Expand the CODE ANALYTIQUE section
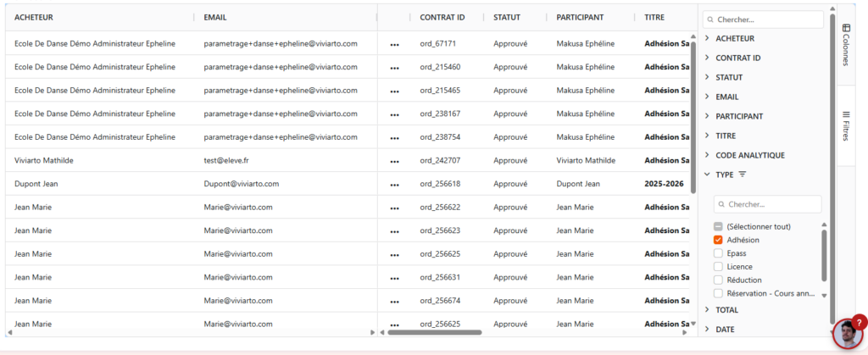 coord(708,155)
